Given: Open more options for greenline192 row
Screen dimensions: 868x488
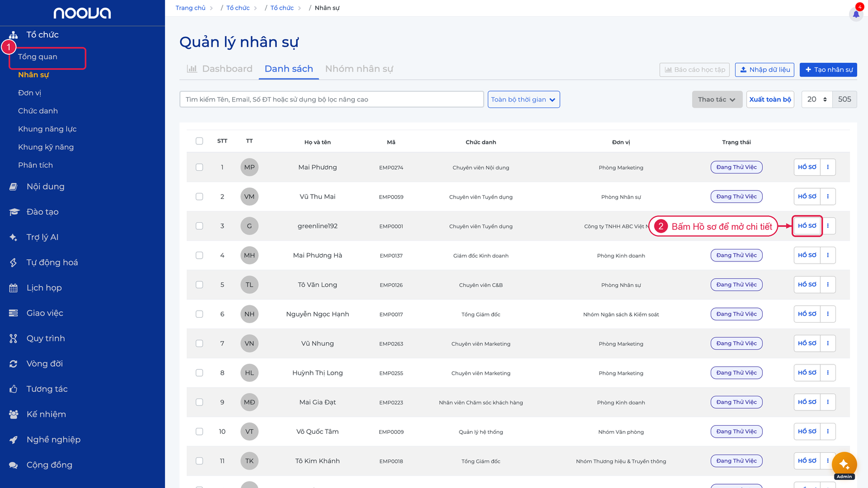Looking at the screenshot, I should (x=828, y=226).
